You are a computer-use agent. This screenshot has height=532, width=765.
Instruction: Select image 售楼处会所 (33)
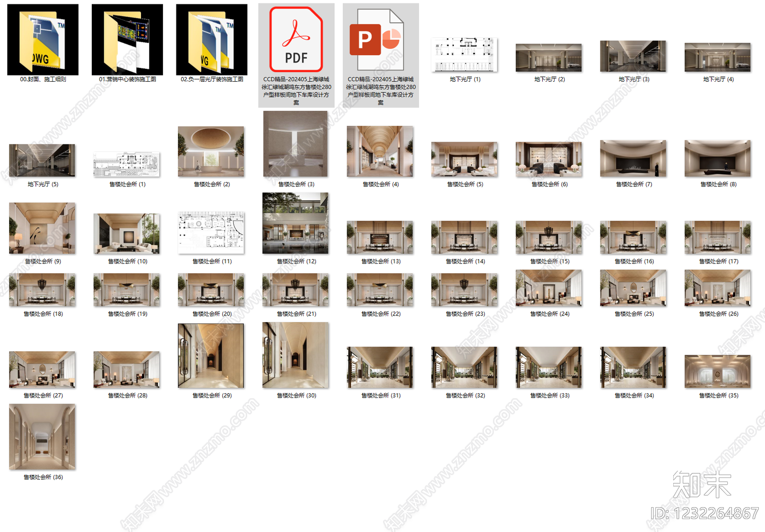click(549, 368)
